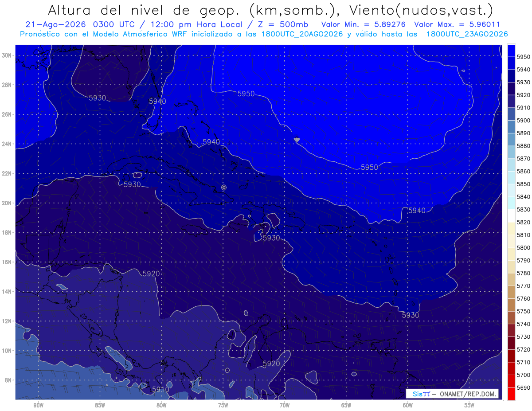Viewport: 532px width, 411px height.
Task: Click the 24N latitude axis label
Action: click(7, 144)
